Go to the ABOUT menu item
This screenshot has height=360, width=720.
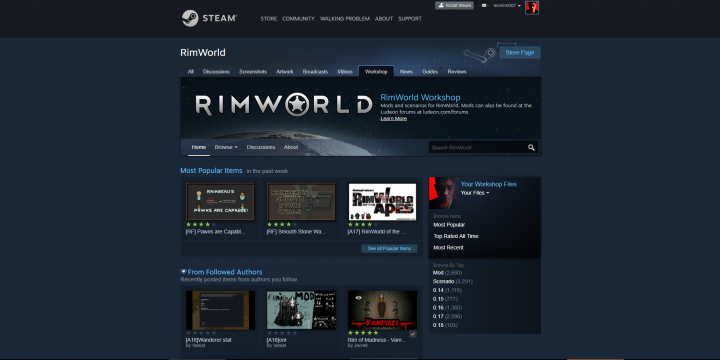pos(384,19)
